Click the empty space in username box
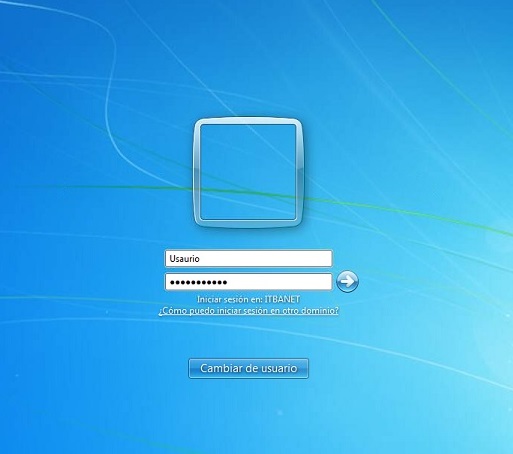 coord(267,259)
